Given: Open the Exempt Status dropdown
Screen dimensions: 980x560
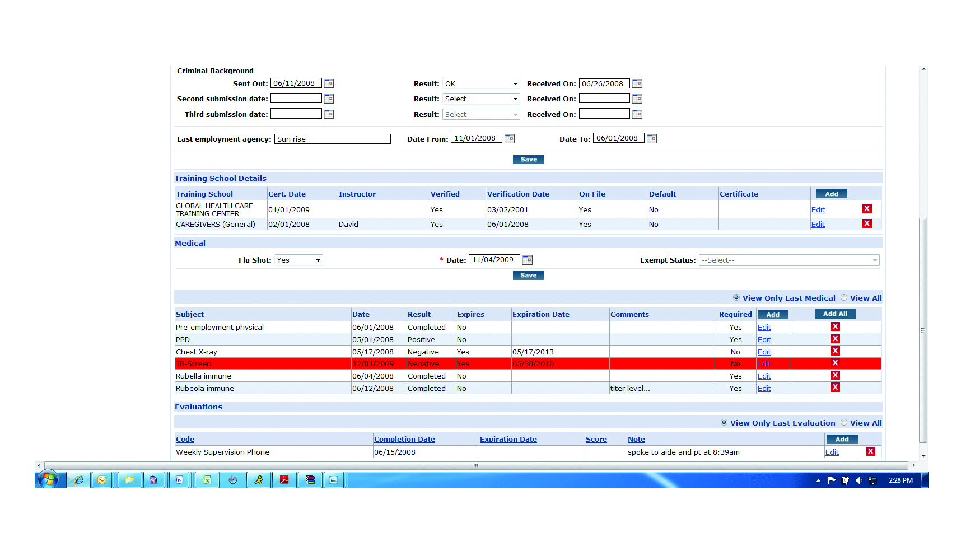Looking at the screenshot, I should point(789,260).
